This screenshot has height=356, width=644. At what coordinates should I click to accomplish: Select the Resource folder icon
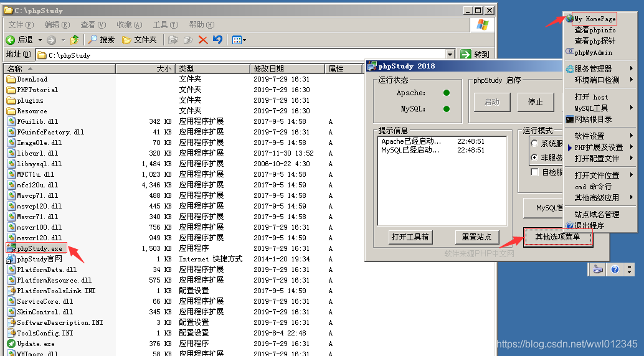click(11, 111)
